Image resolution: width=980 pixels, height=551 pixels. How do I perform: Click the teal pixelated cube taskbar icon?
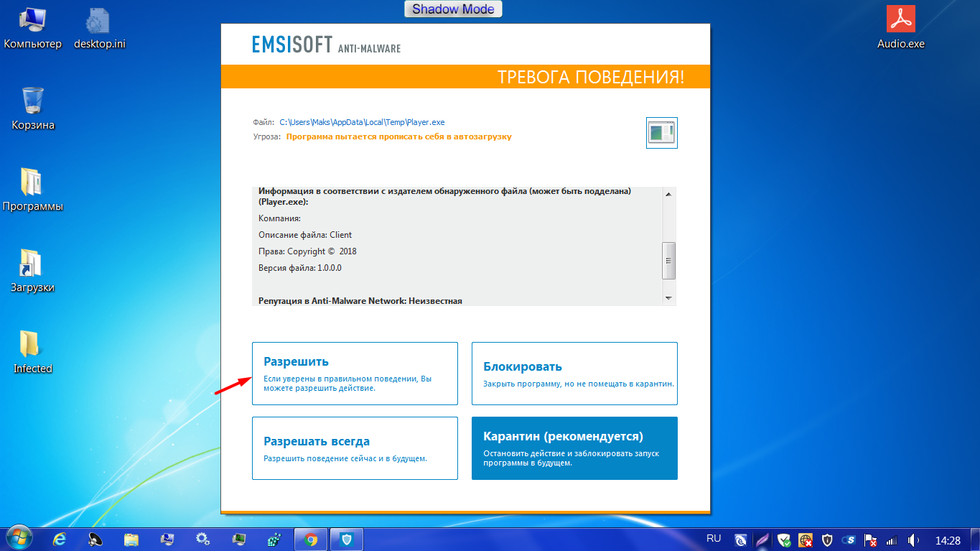[x=274, y=539]
